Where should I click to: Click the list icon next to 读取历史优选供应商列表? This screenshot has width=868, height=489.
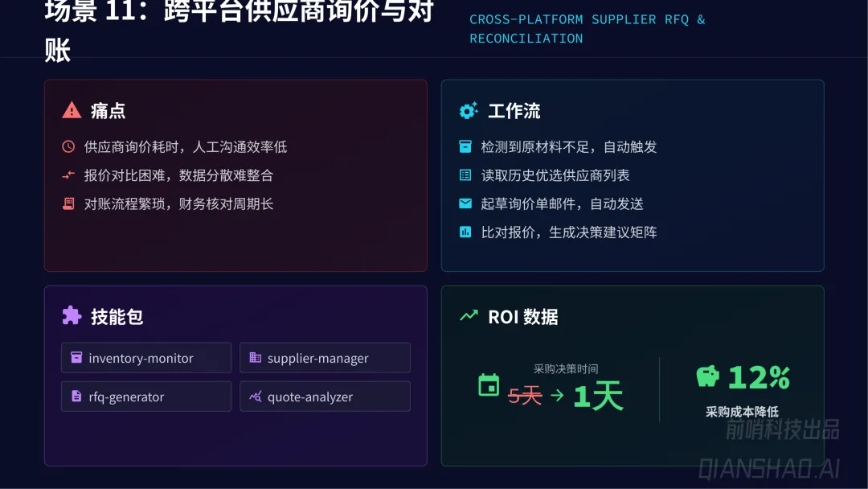click(x=465, y=175)
